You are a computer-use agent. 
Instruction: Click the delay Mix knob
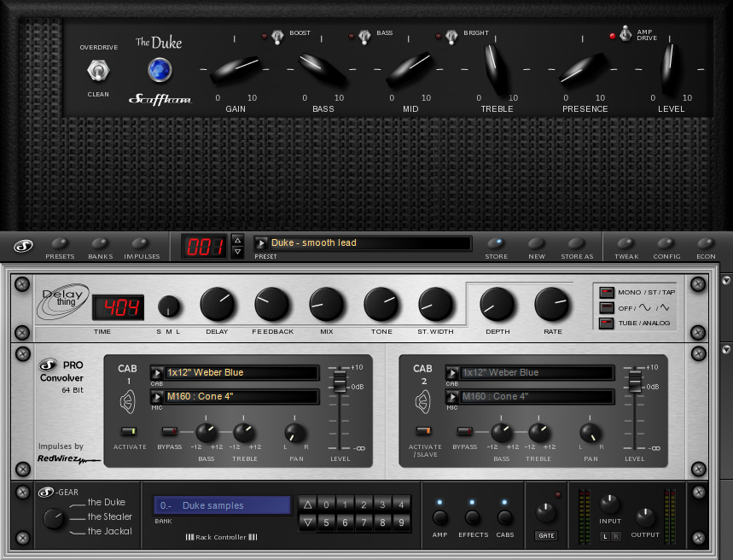(326, 305)
